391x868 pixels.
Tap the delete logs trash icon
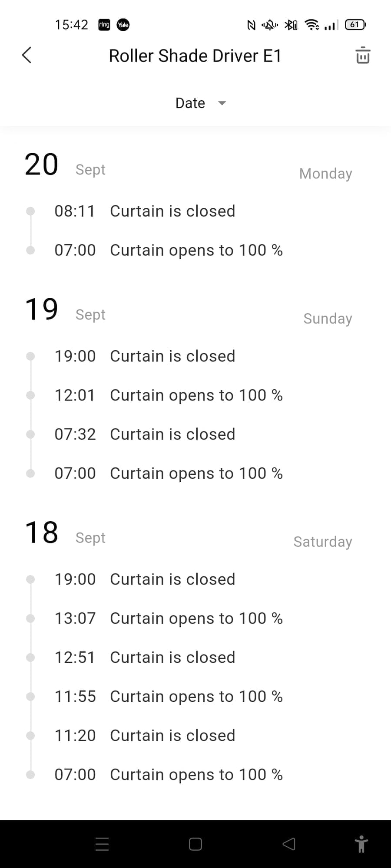[363, 56]
